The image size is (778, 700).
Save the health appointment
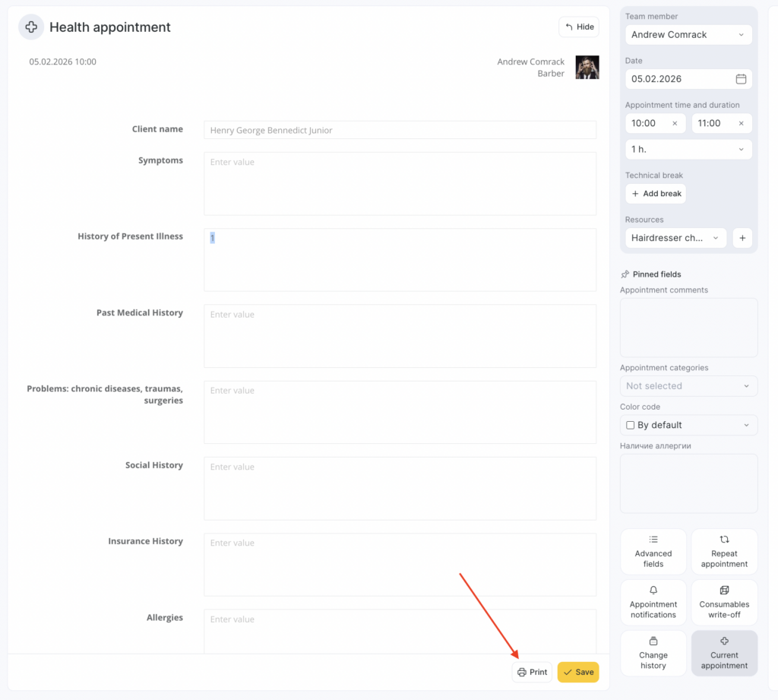tap(578, 673)
